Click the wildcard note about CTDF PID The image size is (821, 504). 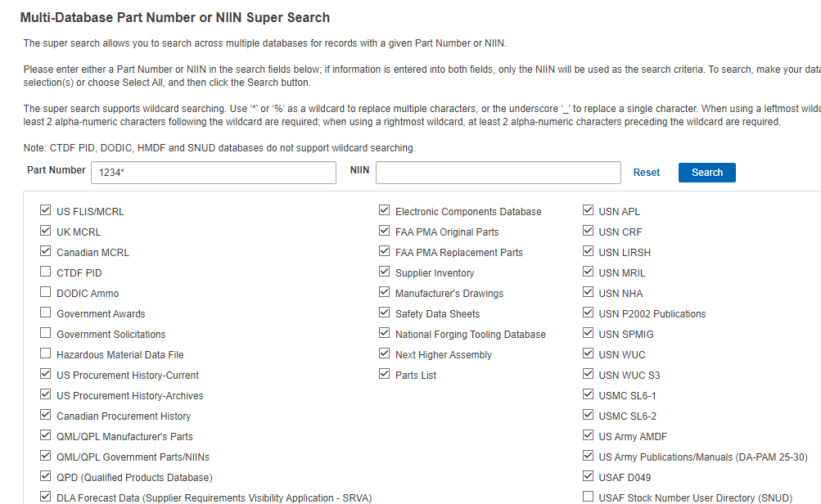pyautogui.click(x=219, y=148)
